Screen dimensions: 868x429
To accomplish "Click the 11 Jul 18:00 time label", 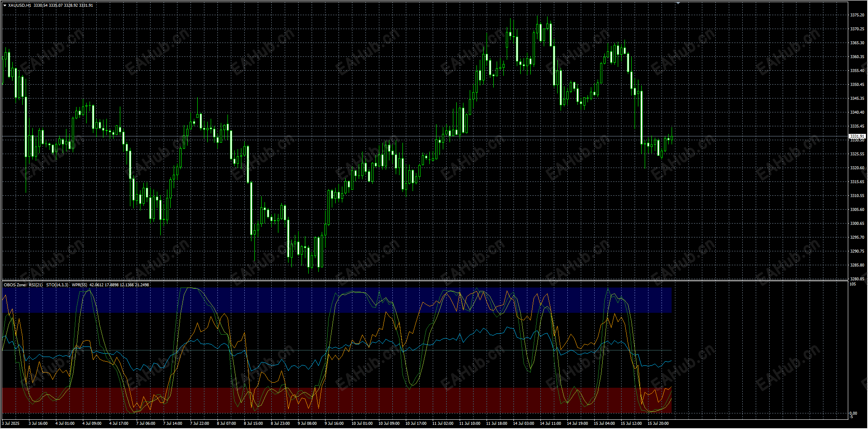I will point(497,424).
